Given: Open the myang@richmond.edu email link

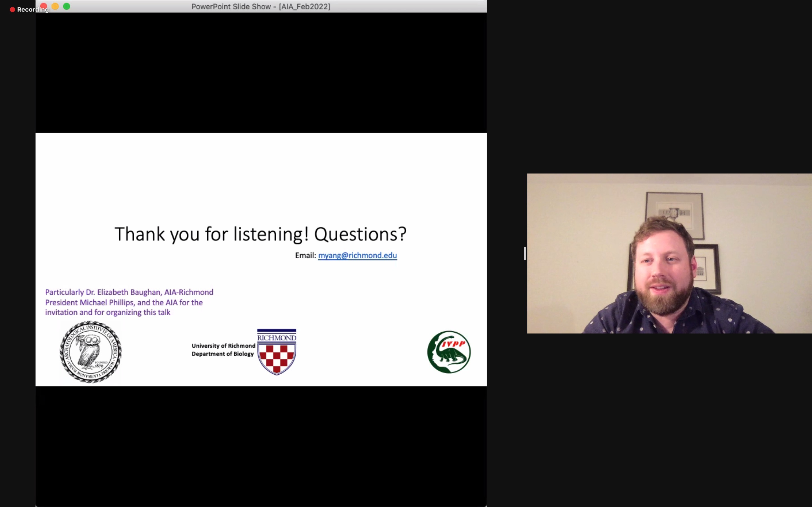Looking at the screenshot, I should pyautogui.click(x=357, y=255).
